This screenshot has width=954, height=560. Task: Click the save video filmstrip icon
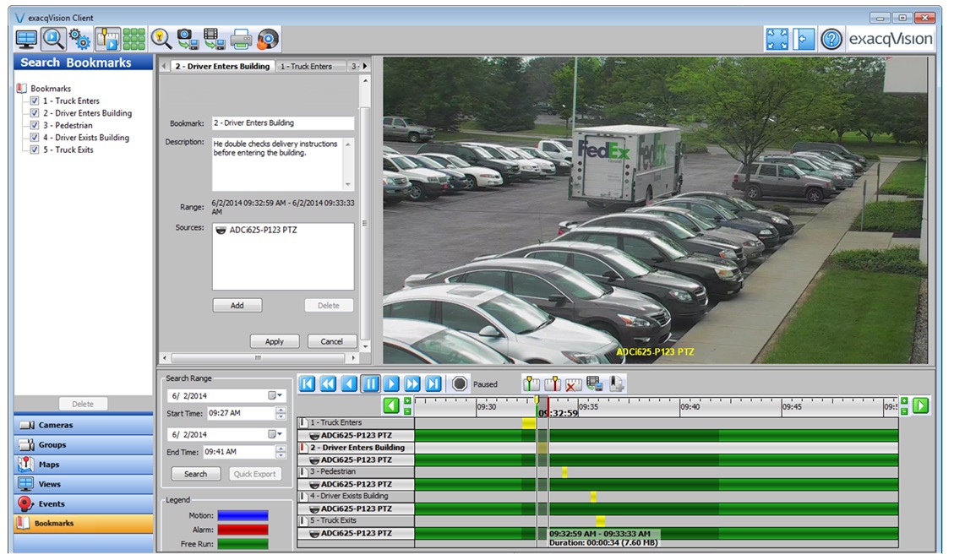[x=214, y=40]
